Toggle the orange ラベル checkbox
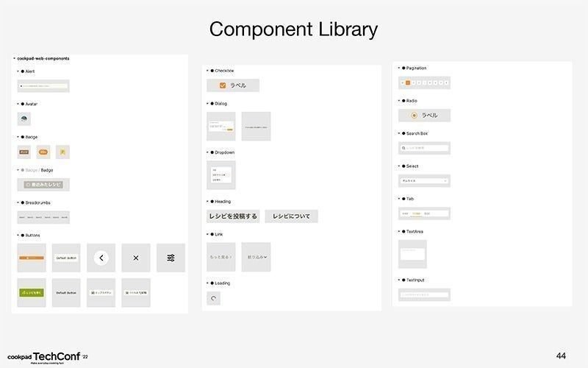588x368 pixels. (x=223, y=85)
